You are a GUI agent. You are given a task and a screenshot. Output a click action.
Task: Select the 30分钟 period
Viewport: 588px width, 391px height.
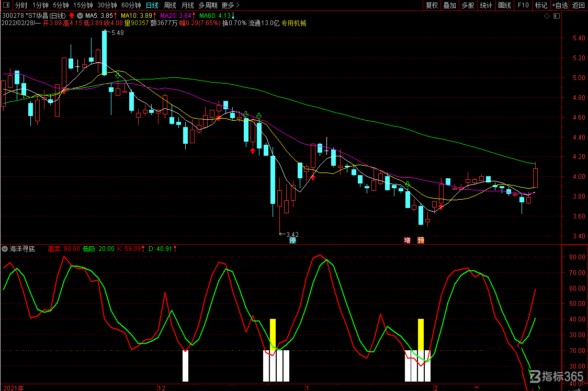pyautogui.click(x=107, y=5)
